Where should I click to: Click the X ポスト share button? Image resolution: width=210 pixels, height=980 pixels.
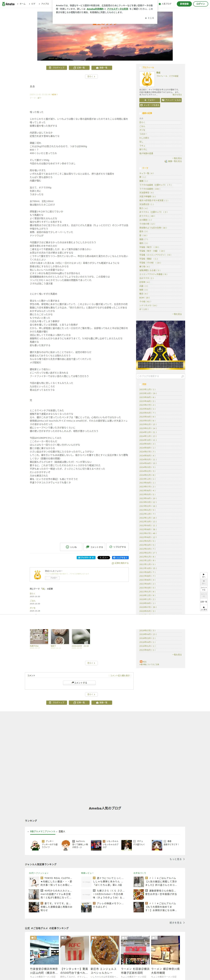tap(104, 558)
